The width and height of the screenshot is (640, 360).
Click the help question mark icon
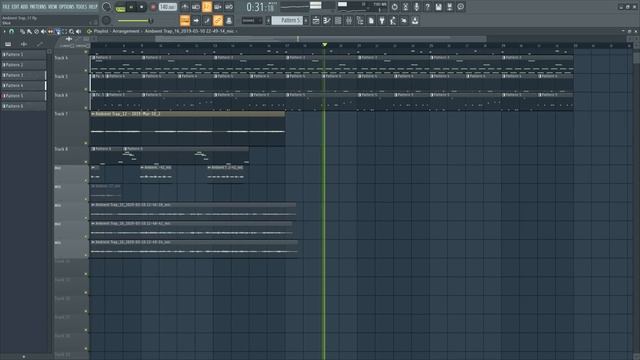pos(427,7)
